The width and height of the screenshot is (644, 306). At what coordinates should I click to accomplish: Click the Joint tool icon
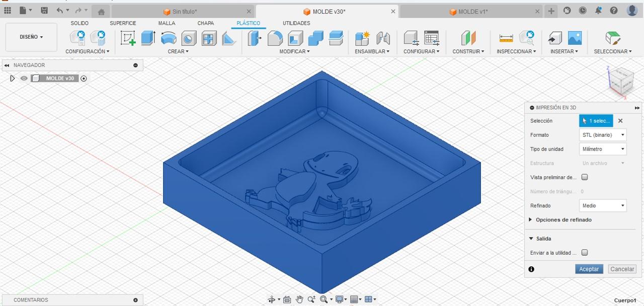pyautogui.click(x=383, y=38)
